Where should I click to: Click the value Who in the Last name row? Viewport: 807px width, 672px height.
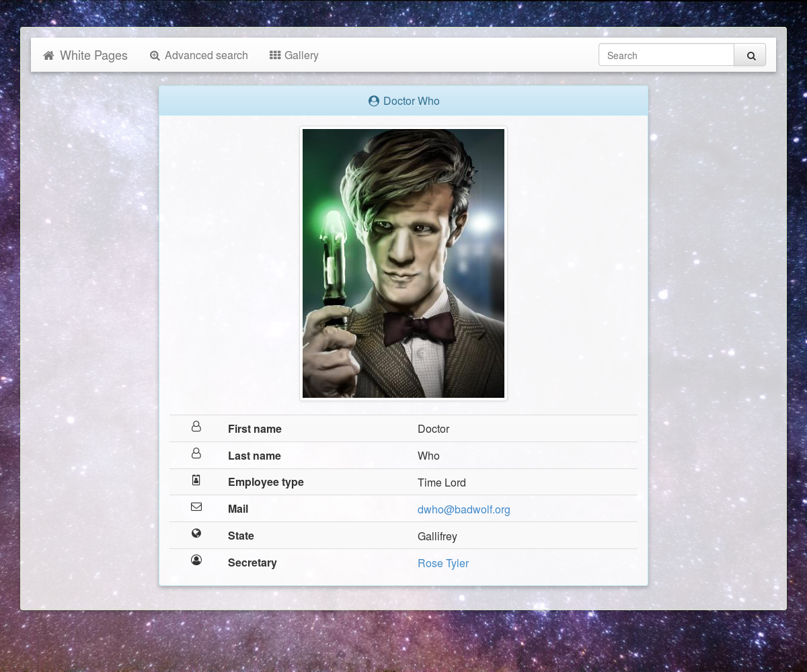point(428,456)
